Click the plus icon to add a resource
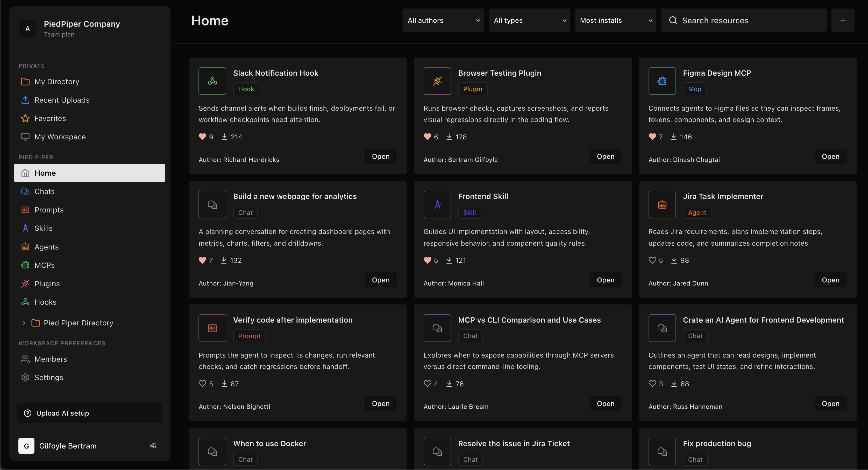The height and width of the screenshot is (470, 868). (x=843, y=20)
